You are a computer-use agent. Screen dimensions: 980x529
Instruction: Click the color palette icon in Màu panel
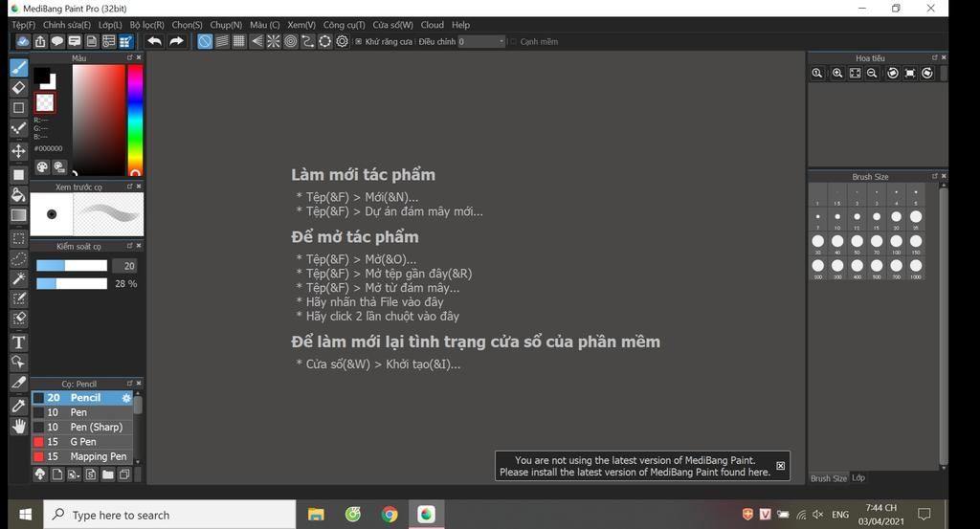42,166
